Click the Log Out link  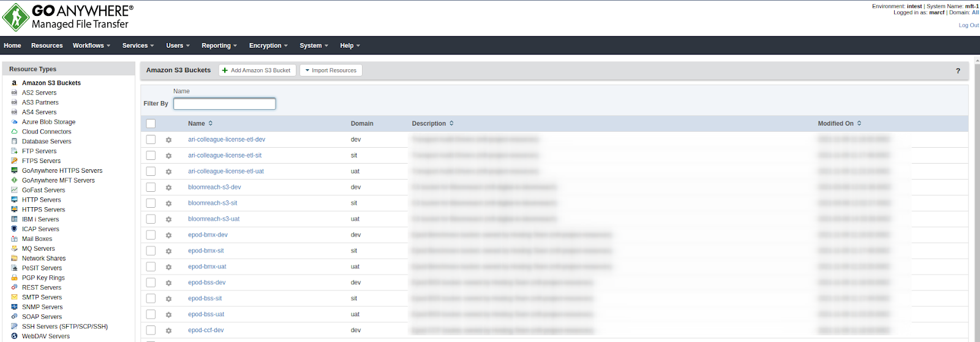tap(968, 25)
